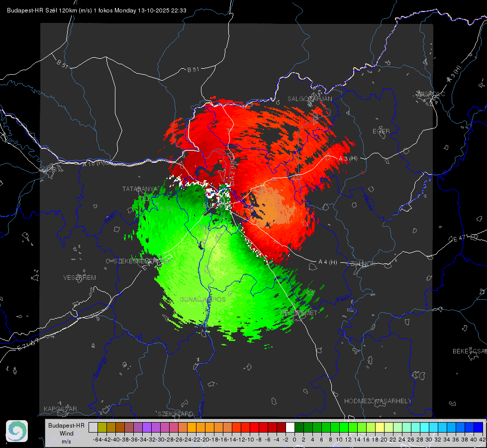The width and height of the screenshot is (487, 448).
Task: Click the orange velocity patch east of Budapest
Action: coord(274,206)
